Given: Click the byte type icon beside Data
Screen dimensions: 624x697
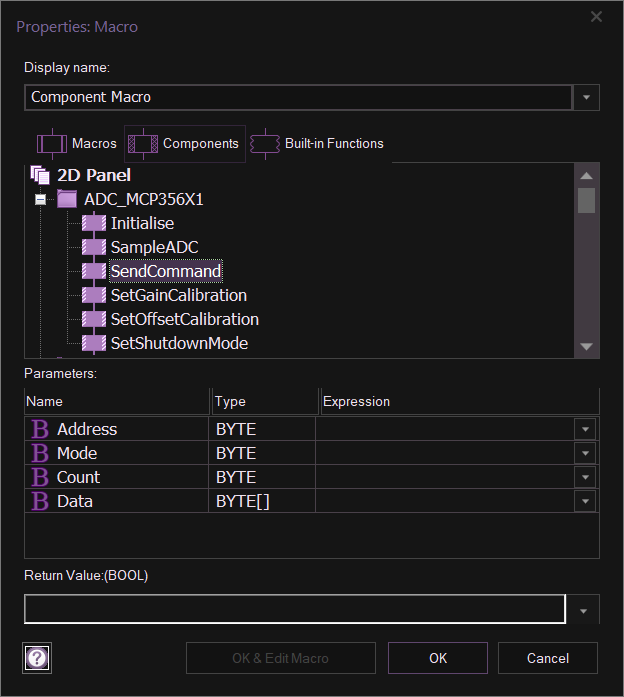Looking at the screenshot, I should (x=40, y=501).
